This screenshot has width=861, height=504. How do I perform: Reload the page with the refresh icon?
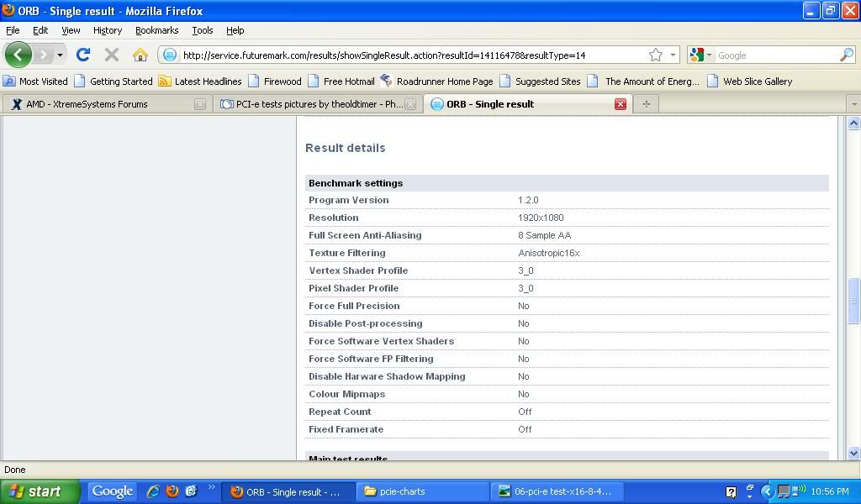pos(83,55)
